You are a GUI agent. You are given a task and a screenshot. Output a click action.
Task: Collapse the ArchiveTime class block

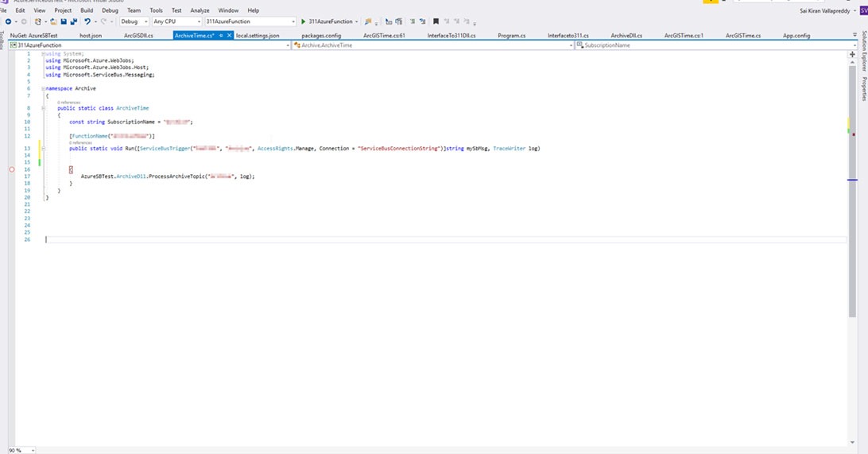(43, 108)
